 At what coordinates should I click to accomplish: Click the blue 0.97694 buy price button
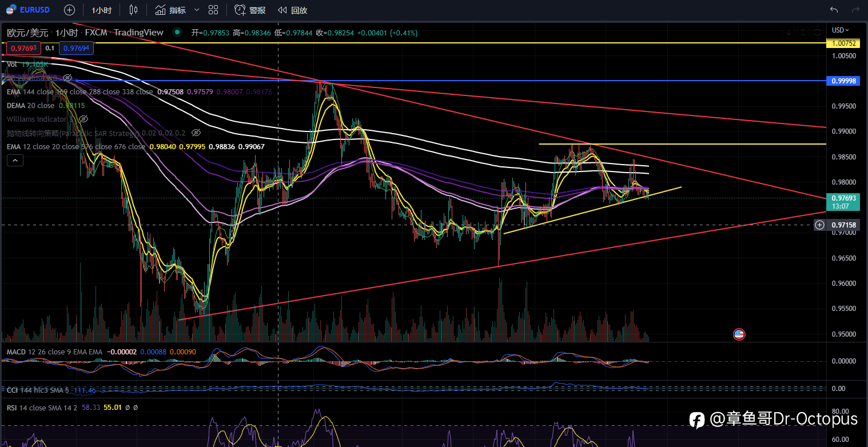click(x=76, y=48)
